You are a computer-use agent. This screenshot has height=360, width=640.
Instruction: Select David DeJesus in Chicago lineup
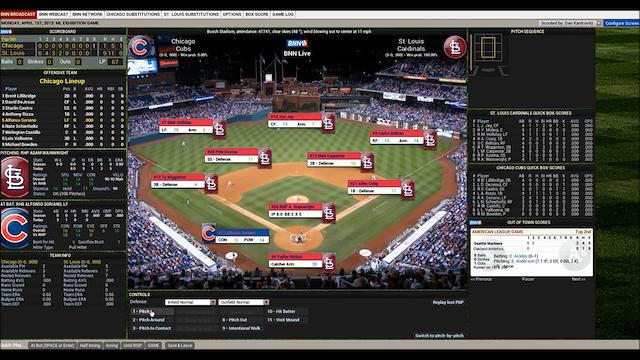pos(63,102)
